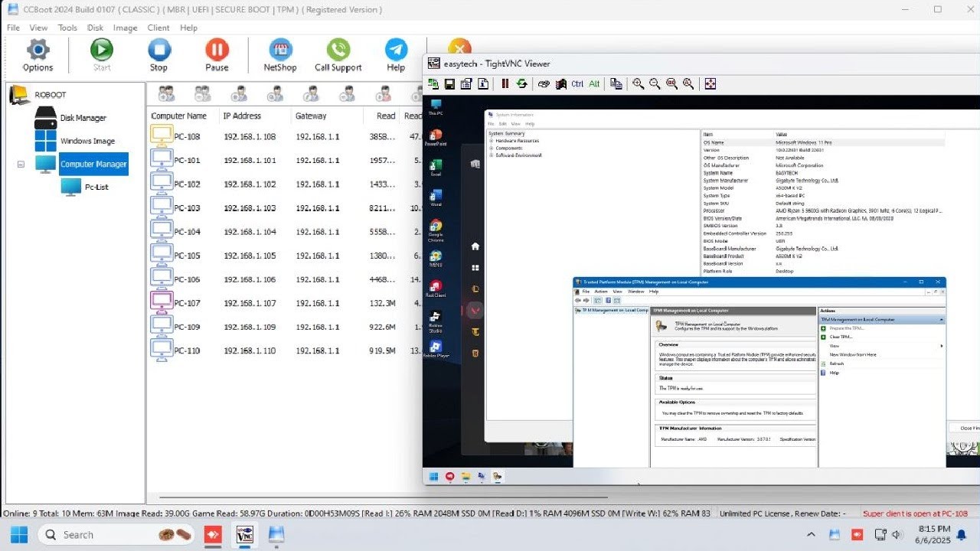The width and height of the screenshot is (980, 551).
Task: Open This PC icon on remote desktop
Action: click(x=435, y=106)
